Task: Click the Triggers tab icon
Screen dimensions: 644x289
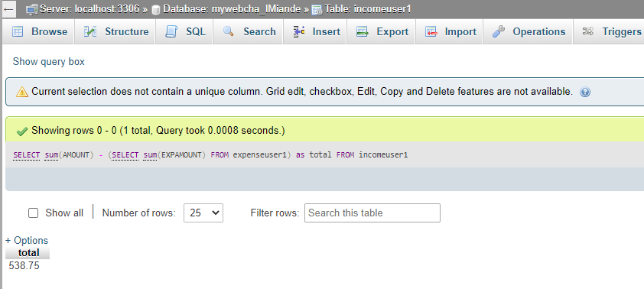Action: coord(587,31)
